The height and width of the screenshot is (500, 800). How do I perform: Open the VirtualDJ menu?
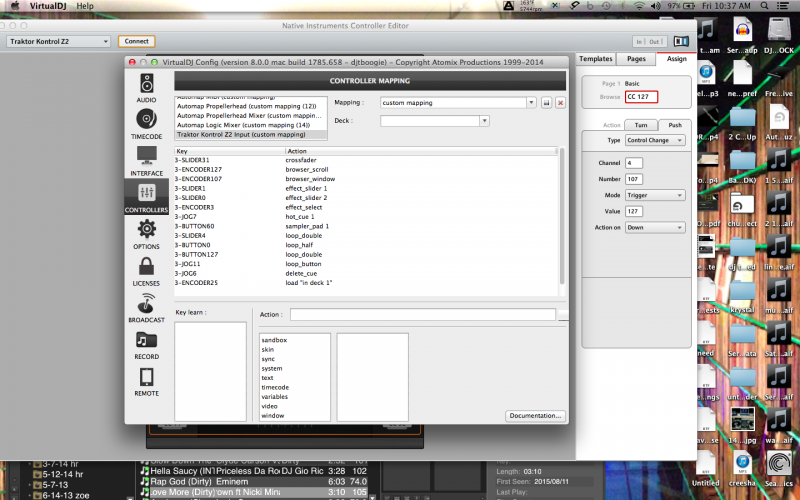pyautogui.click(x=48, y=6)
